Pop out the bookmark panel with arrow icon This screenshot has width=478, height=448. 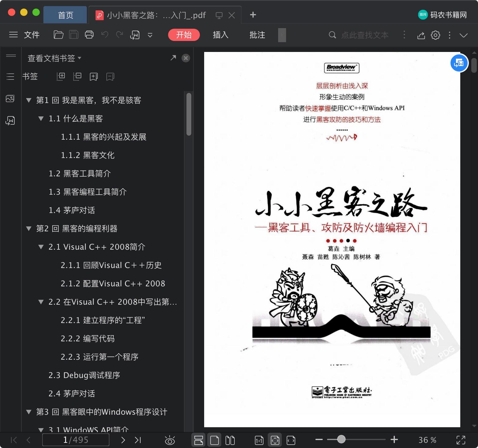click(173, 58)
